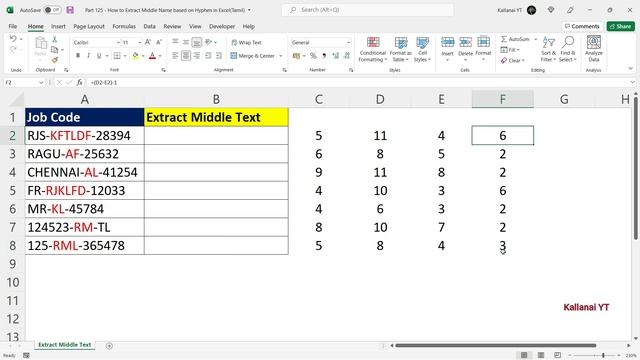Image resolution: width=640 pixels, height=360 pixels.
Task: Add a new sheet with plus button
Action: [x=109, y=346]
